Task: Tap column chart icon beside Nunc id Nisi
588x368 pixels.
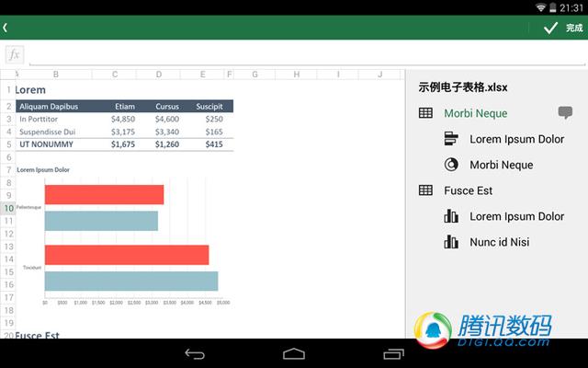Action: [451, 242]
